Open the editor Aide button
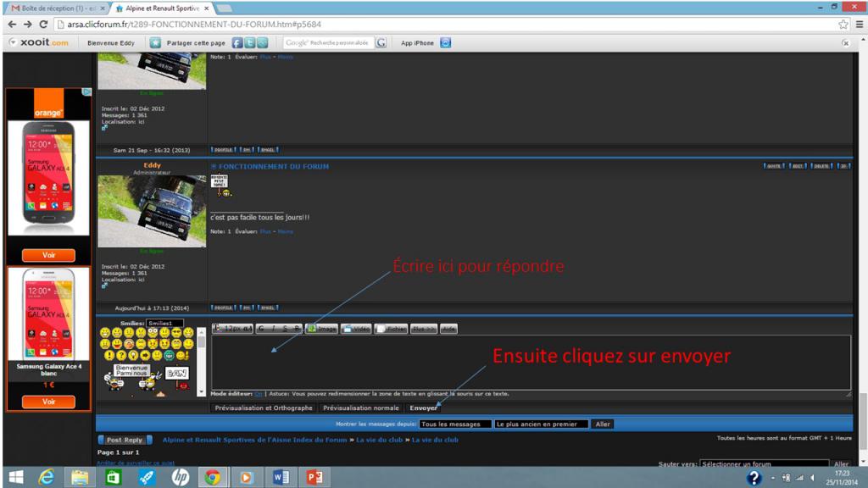Screen dimensions: 868x488 coord(448,329)
